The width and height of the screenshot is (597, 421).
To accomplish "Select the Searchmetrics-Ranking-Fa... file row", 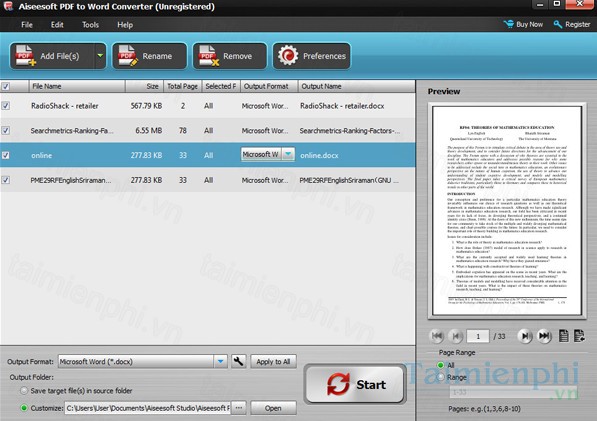I will pyautogui.click(x=208, y=131).
